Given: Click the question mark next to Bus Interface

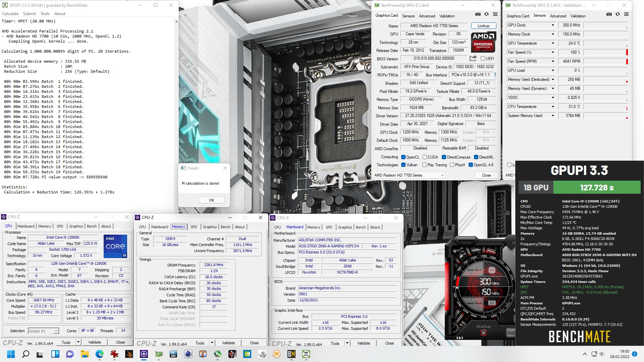Looking at the screenshot, I should tap(495, 75).
